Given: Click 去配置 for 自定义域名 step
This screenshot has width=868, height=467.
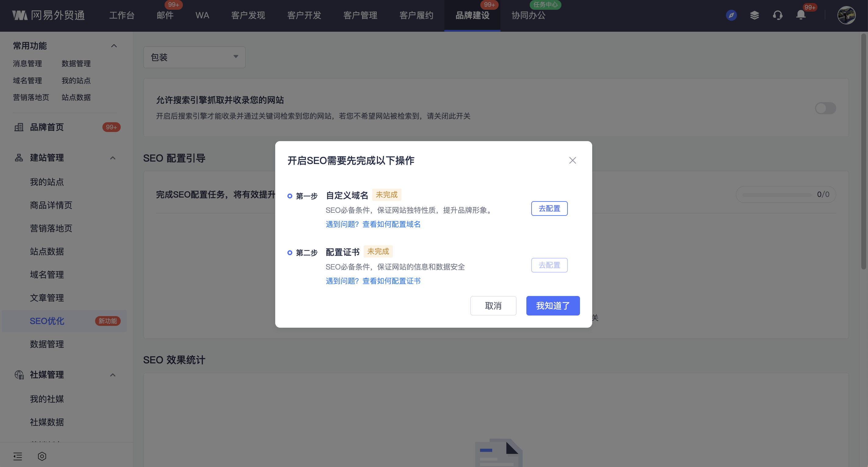Looking at the screenshot, I should pyautogui.click(x=549, y=209).
